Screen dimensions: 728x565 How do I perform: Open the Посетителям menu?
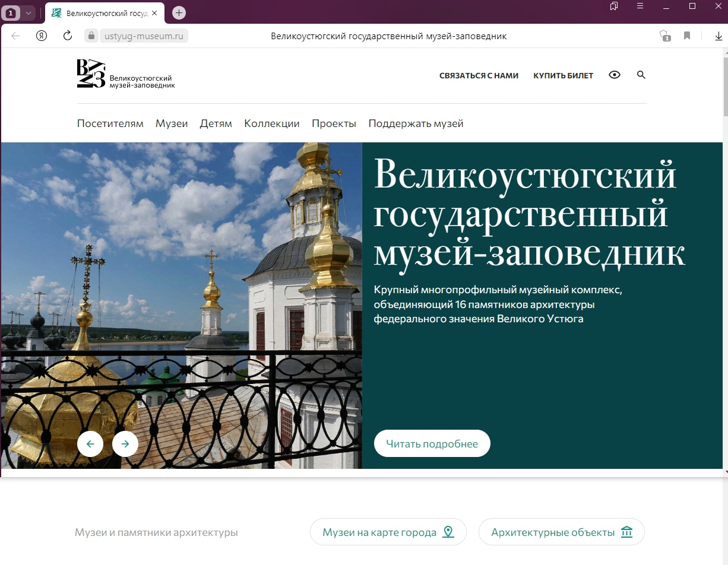(110, 123)
